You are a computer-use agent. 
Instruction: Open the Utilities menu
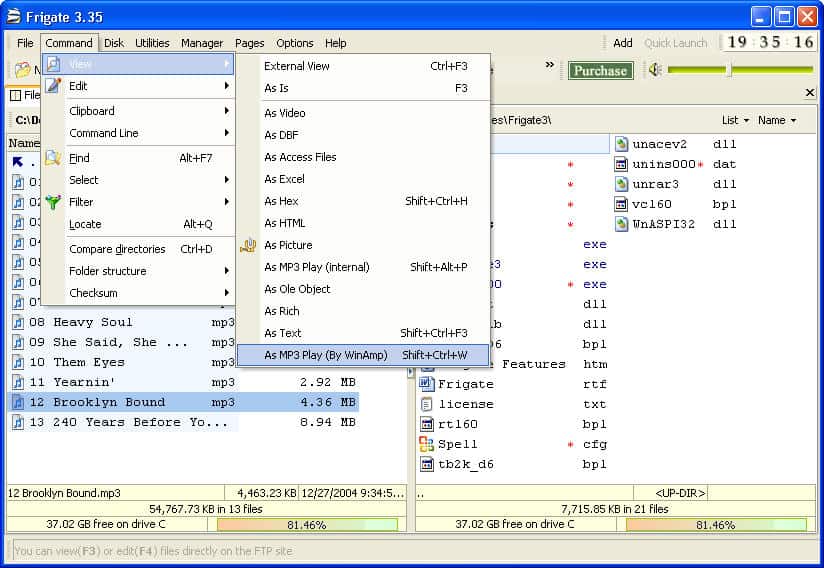[152, 43]
